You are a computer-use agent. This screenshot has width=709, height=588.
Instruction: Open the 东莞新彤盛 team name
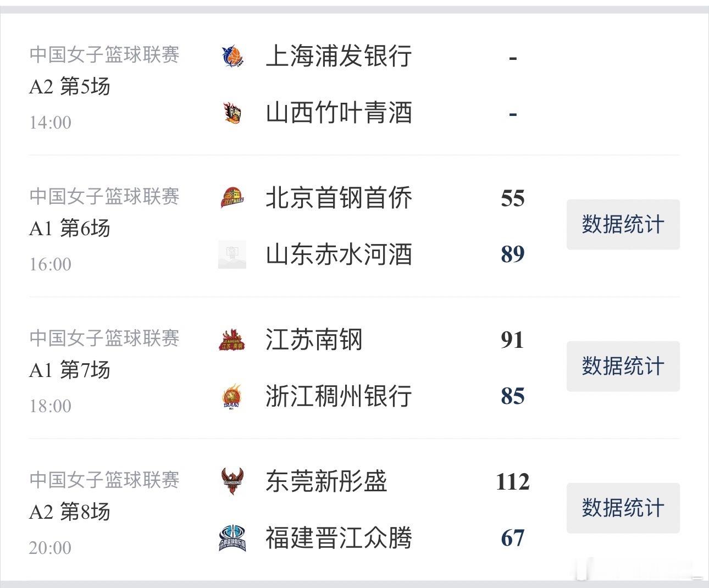[326, 481]
